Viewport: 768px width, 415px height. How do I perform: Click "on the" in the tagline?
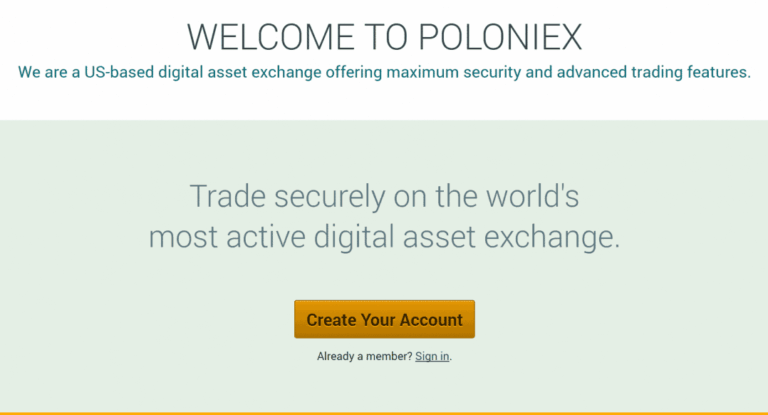pyautogui.click(x=436, y=196)
